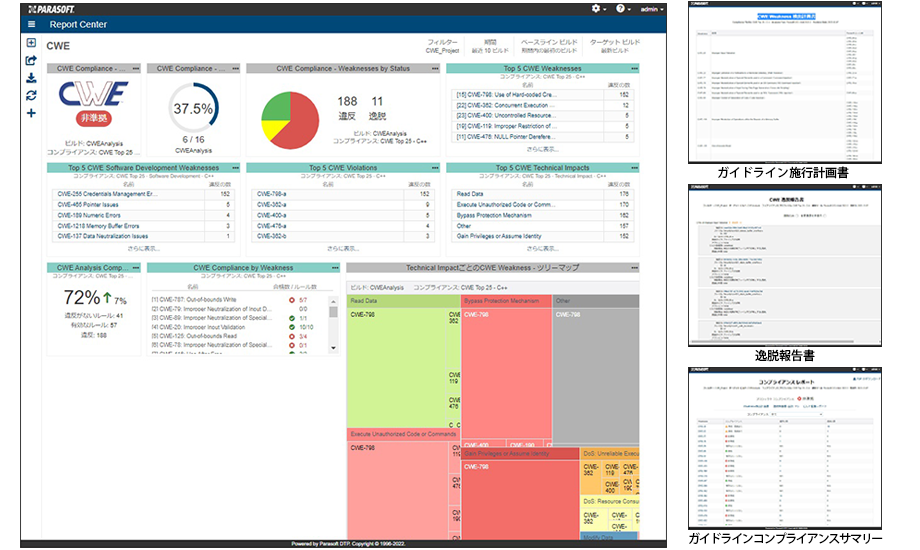Open ellipsis menu of CWE Compliance by Weakness

click(x=335, y=268)
